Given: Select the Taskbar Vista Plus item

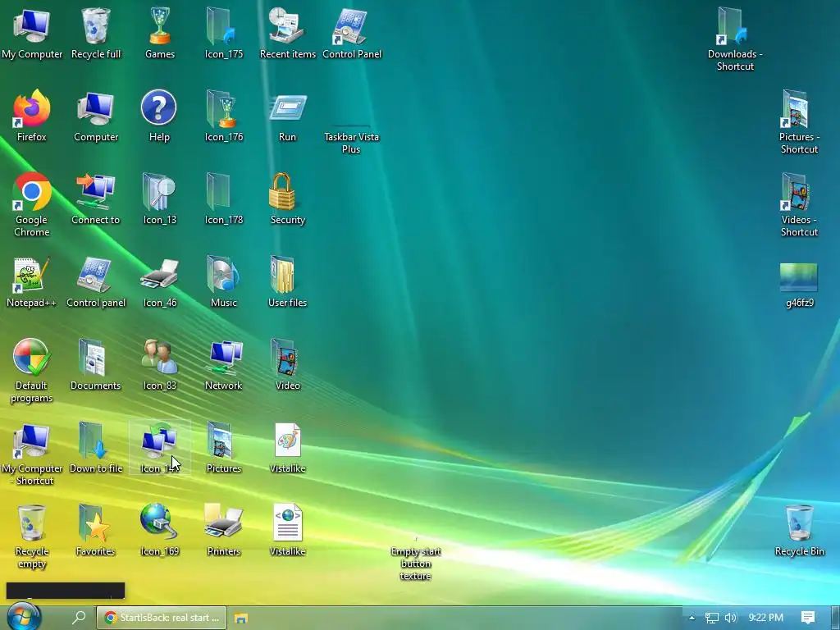Looking at the screenshot, I should click(x=351, y=137).
